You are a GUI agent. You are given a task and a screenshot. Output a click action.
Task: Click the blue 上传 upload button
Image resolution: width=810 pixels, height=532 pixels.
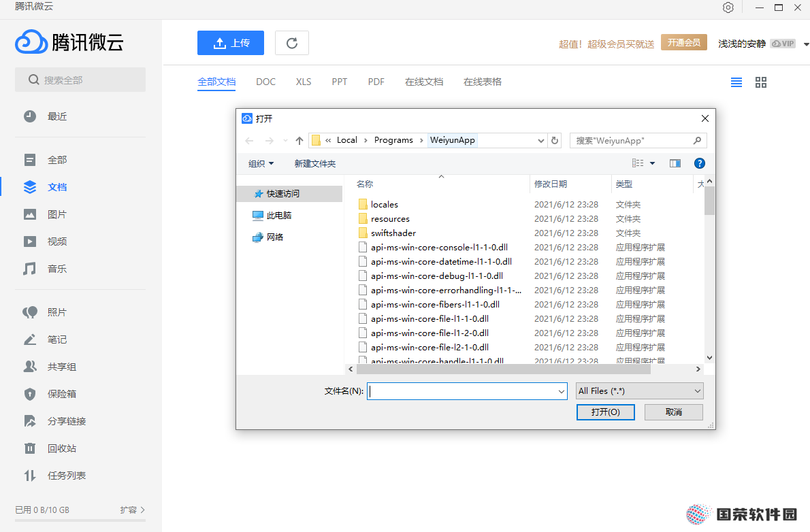click(x=230, y=43)
